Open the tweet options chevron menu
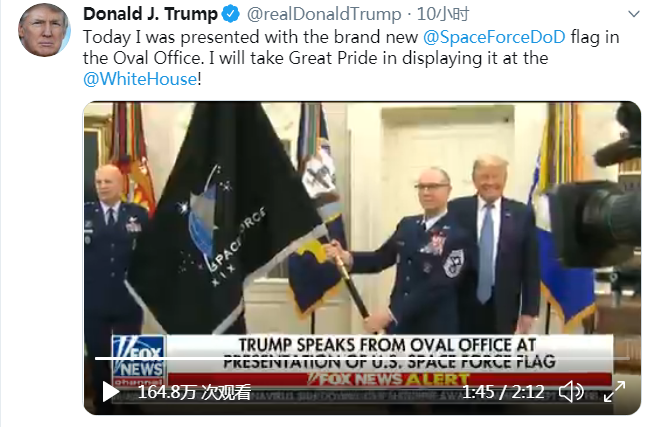 click(634, 14)
